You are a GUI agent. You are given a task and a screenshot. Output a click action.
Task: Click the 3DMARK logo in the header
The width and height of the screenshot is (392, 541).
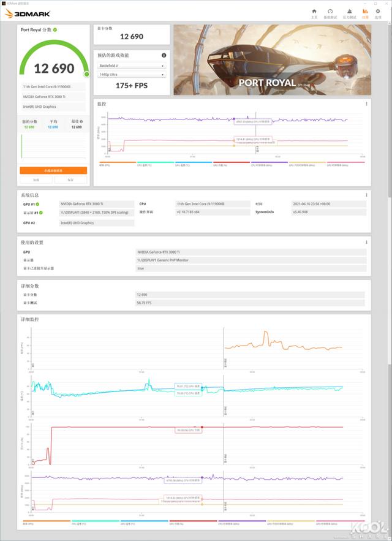[28, 14]
